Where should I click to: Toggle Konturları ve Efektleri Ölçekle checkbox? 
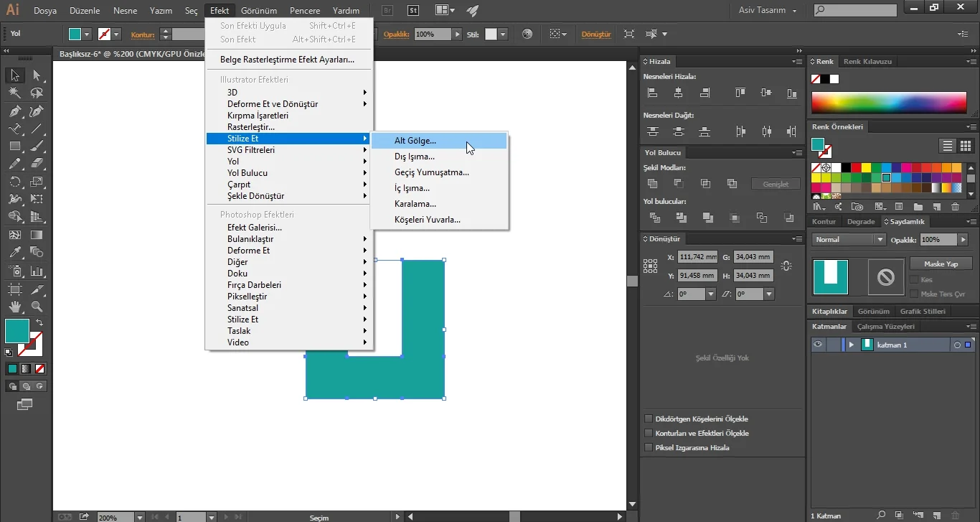649,433
